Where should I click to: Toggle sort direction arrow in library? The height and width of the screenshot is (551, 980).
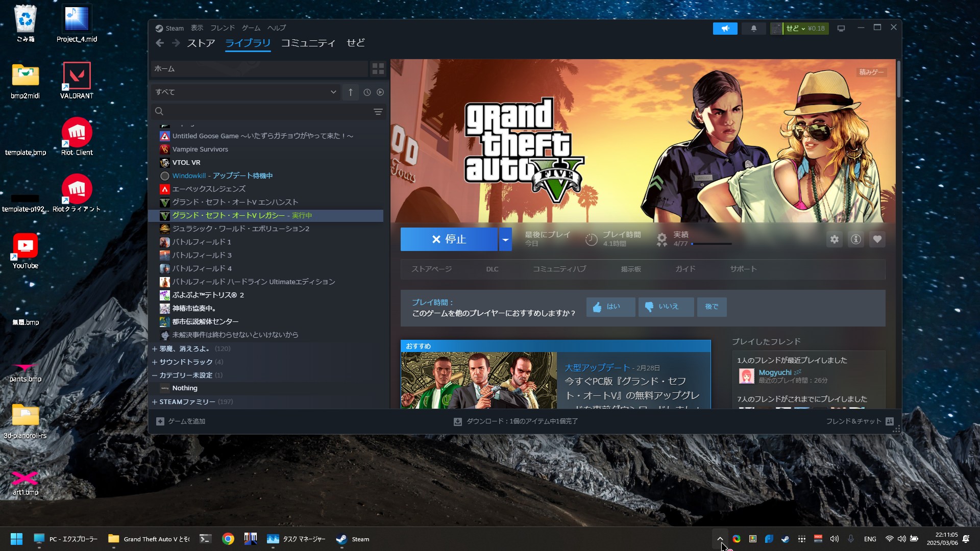351,92
